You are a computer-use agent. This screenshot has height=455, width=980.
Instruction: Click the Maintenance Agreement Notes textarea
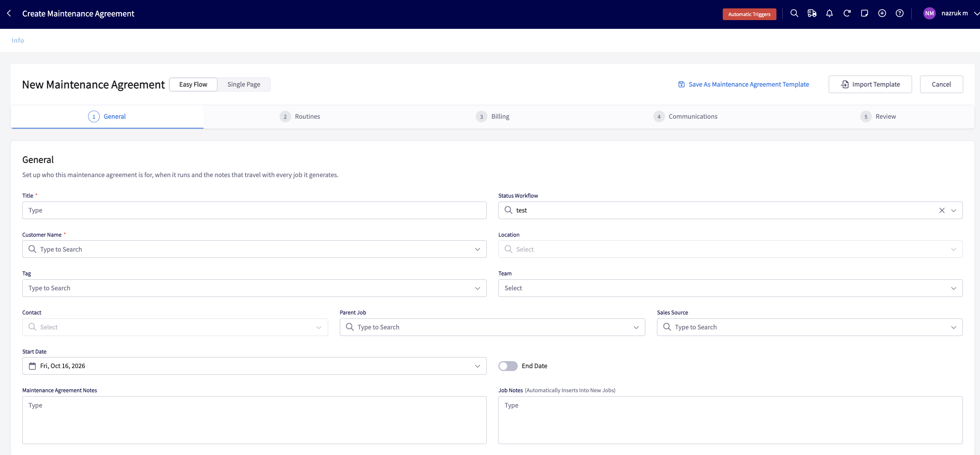tap(254, 420)
